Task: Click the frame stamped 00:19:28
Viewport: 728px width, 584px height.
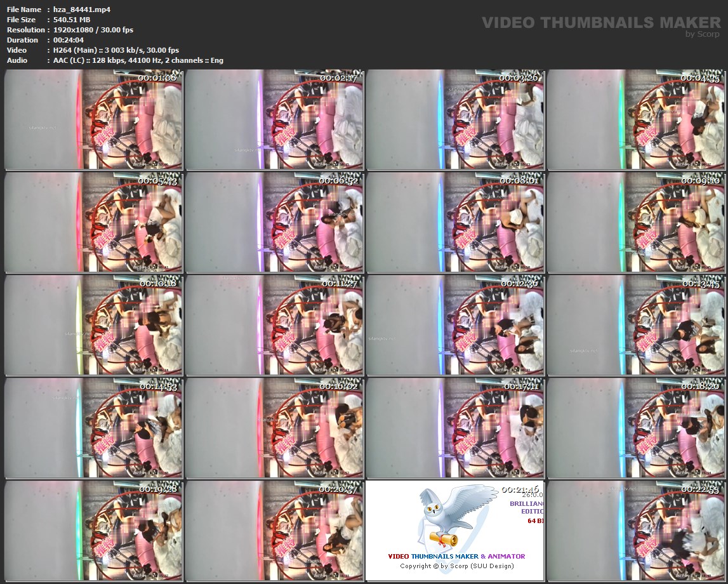Action: [93, 531]
